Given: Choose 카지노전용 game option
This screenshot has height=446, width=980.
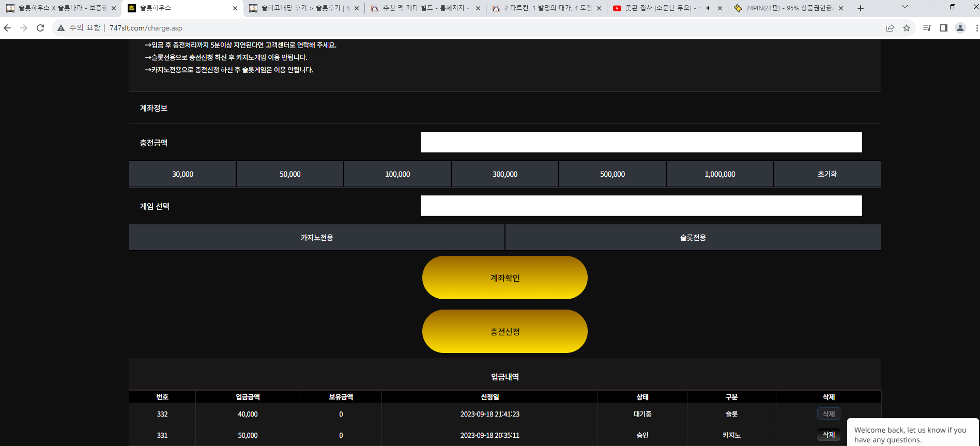Looking at the screenshot, I should point(317,238).
